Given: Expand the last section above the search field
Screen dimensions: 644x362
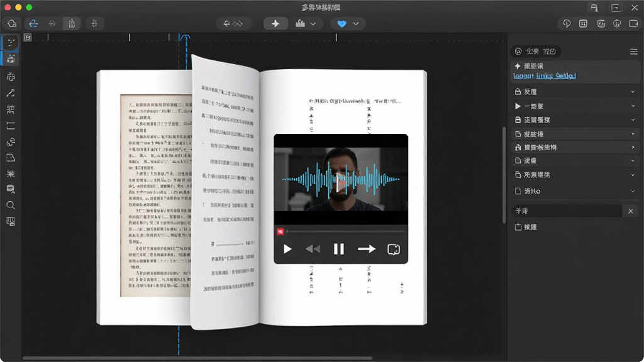Looking at the screenshot, I should point(575,191).
